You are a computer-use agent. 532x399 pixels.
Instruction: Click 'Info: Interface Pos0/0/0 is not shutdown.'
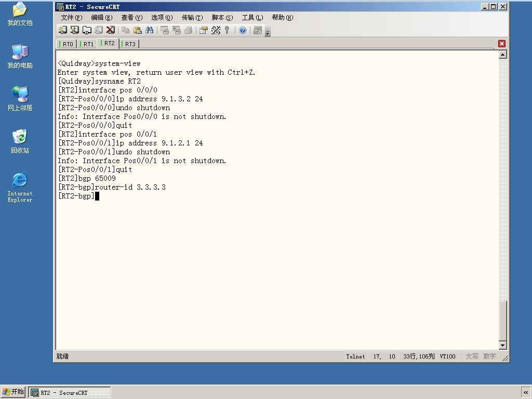142,117
